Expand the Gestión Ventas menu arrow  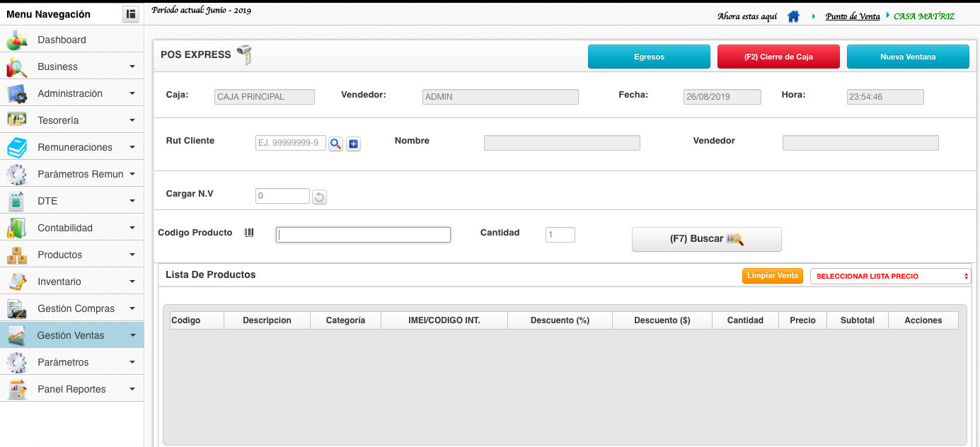pos(132,335)
